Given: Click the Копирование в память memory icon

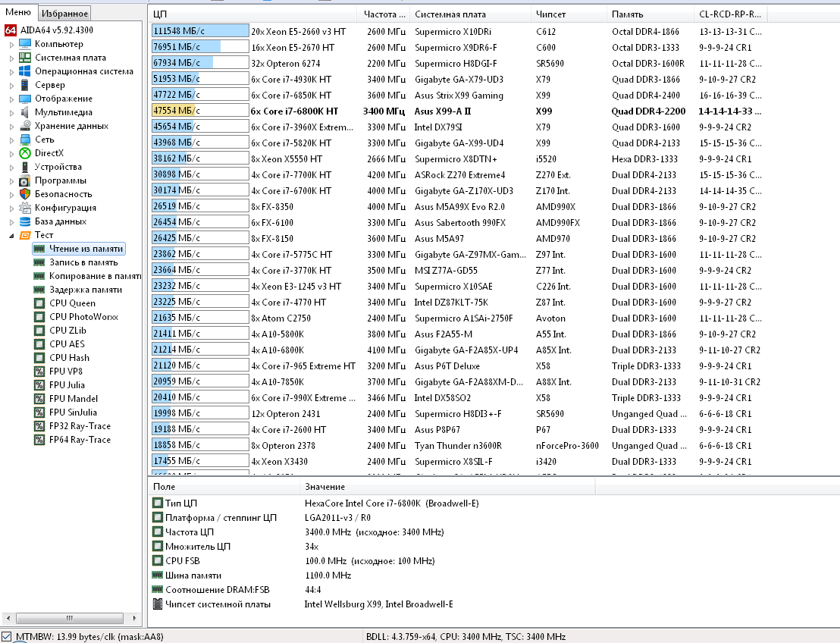Looking at the screenshot, I should point(39,276).
